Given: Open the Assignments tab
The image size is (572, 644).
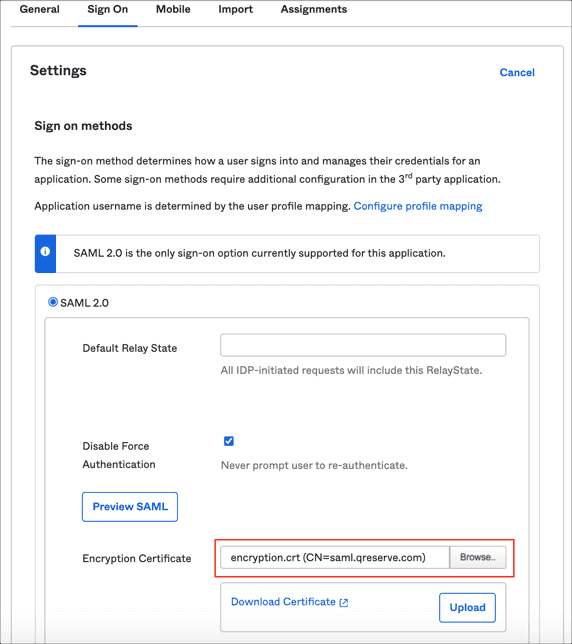Looking at the screenshot, I should tap(314, 9).
